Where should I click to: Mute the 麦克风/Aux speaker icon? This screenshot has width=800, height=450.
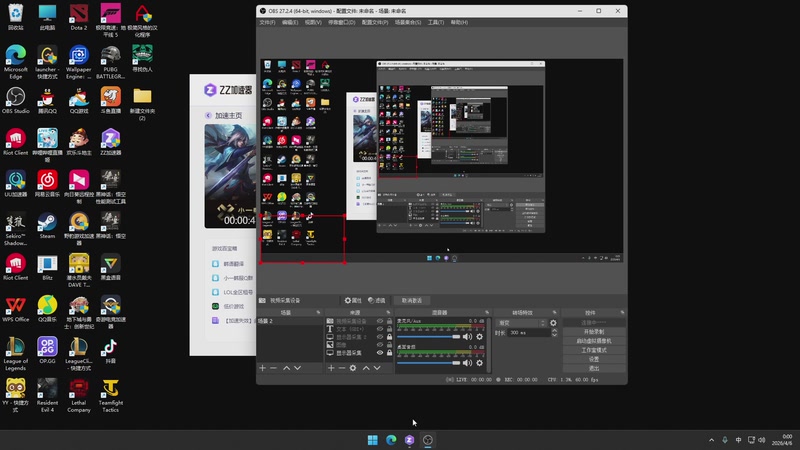pos(467,337)
